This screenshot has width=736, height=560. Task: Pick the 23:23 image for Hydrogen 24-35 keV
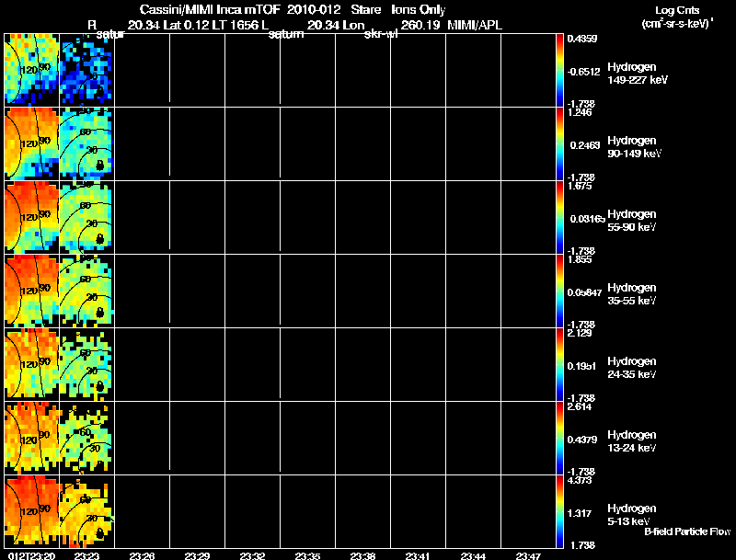(x=86, y=364)
